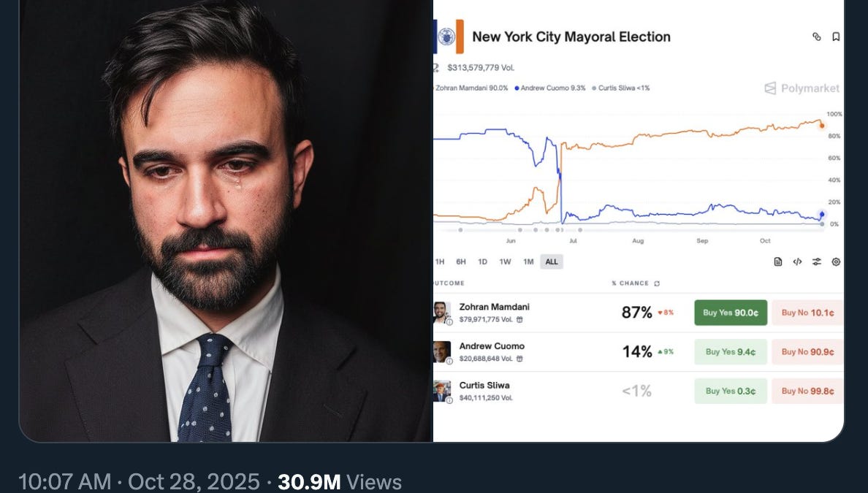Open the portrait photo in tweet

click(x=226, y=221)
